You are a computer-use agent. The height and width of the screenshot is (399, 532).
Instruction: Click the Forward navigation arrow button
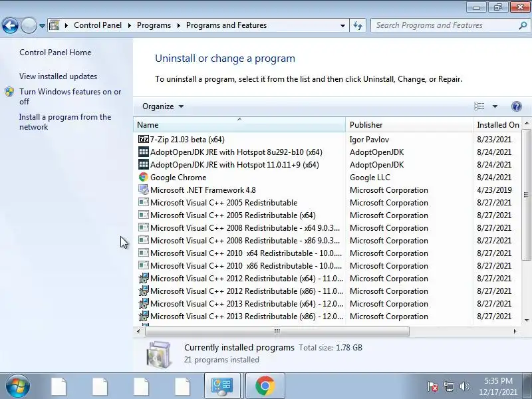29,25
